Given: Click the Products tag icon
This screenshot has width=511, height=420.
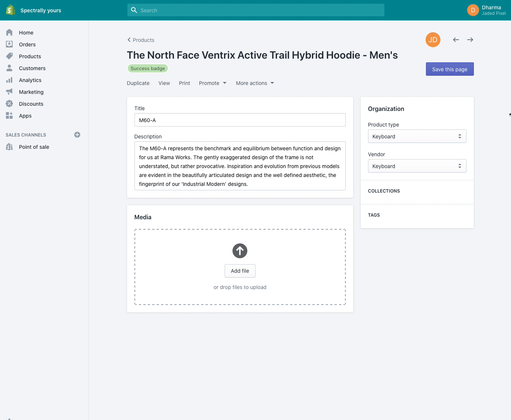Looking at the screenshot, I should tap(9, 56).
